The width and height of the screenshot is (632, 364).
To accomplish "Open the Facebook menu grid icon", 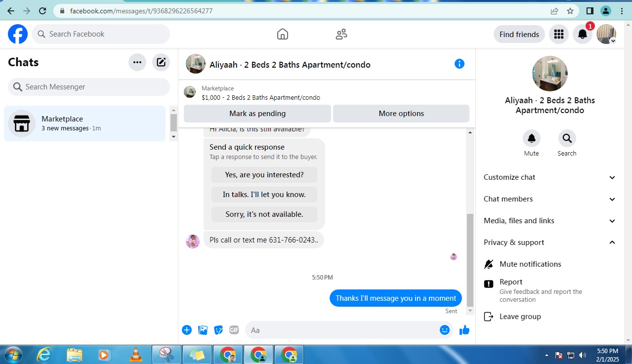I will pyautogui.click(x=559, y=34).
